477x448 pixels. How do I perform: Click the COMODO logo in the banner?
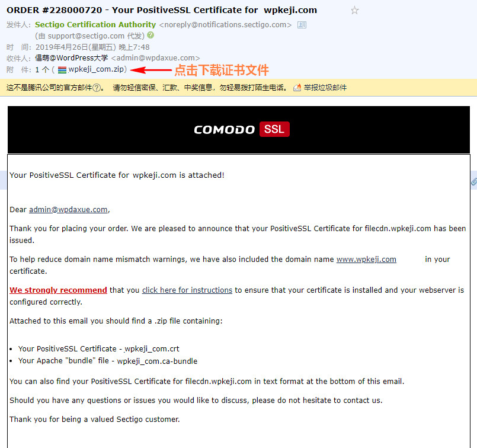[x=225, y=130]
